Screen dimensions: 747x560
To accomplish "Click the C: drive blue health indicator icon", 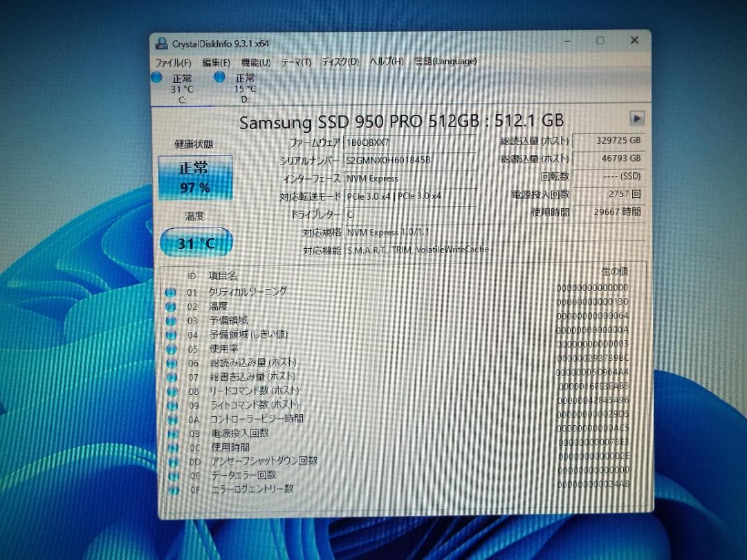I will point(156,77).
